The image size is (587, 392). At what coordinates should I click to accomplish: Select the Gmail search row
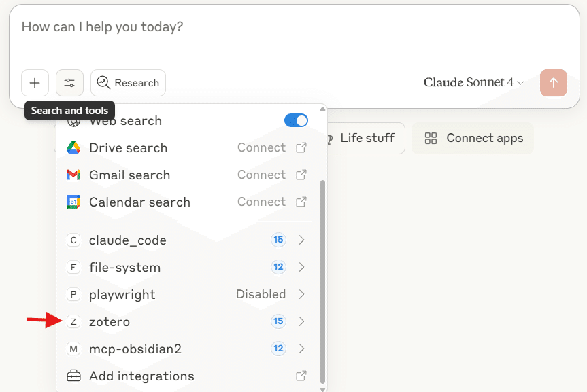(187, 175)
